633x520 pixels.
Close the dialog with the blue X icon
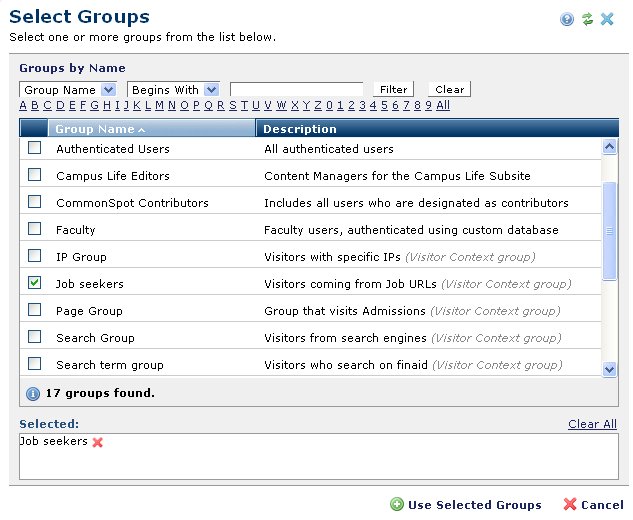coord(607,19)
